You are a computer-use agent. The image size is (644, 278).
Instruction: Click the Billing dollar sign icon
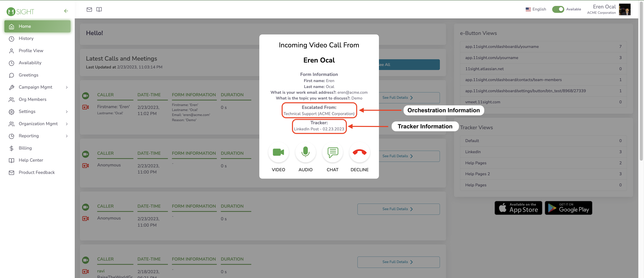pos(11,148)
